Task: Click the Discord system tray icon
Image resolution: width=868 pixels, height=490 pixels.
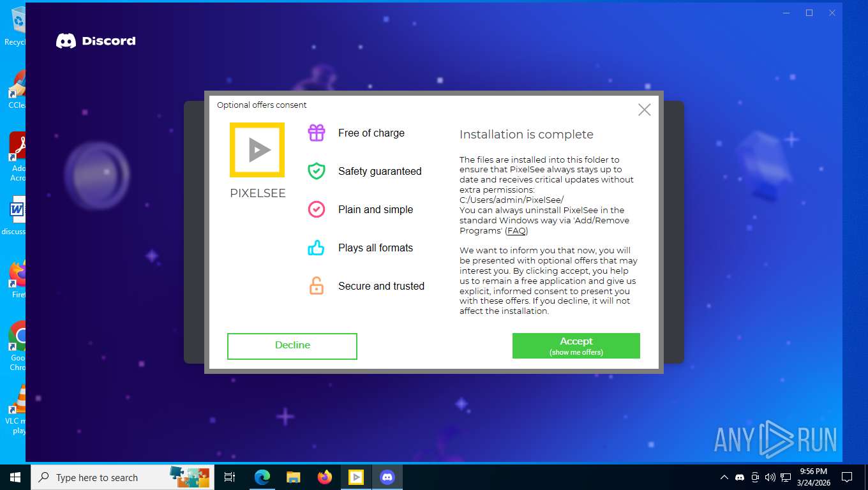Action: [x=740, y=477]
